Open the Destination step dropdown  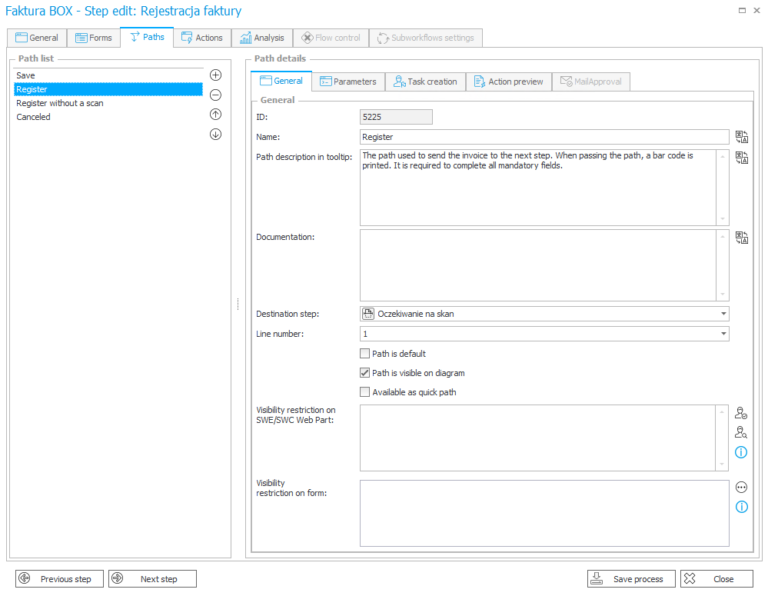pyautogui.click(x=723, y=313)
